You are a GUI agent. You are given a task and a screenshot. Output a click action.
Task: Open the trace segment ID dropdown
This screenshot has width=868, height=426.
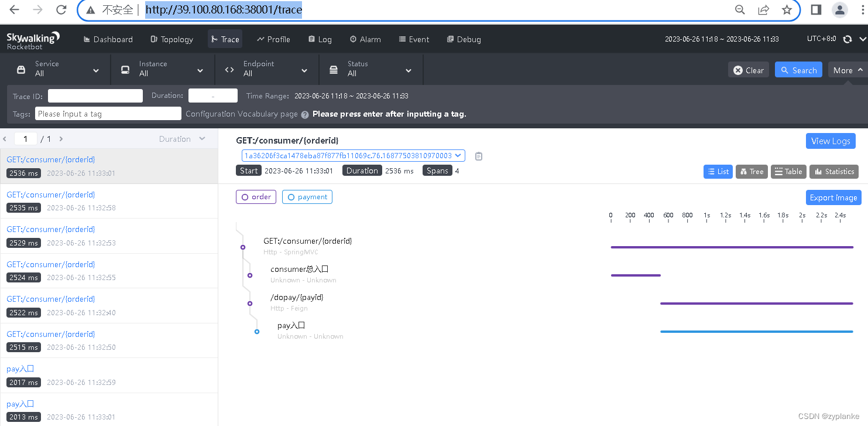[457, 155]
